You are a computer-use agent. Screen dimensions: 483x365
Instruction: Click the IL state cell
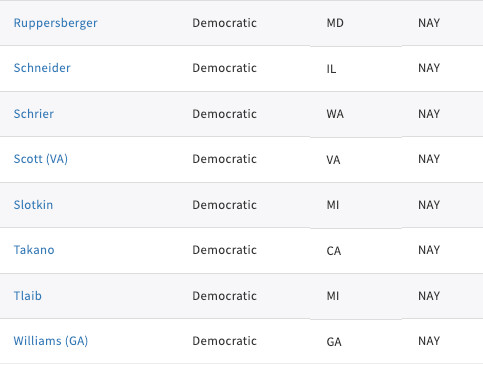[331, 69]
